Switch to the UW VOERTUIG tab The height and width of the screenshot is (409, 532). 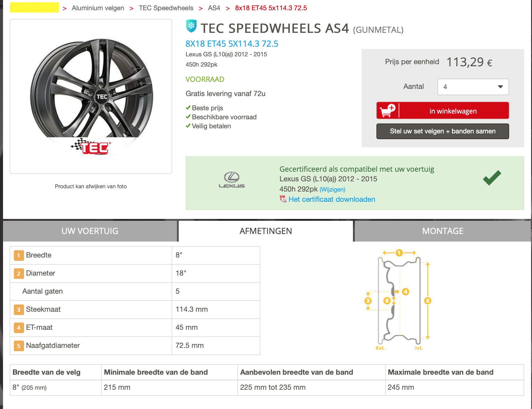click(90, 231)
